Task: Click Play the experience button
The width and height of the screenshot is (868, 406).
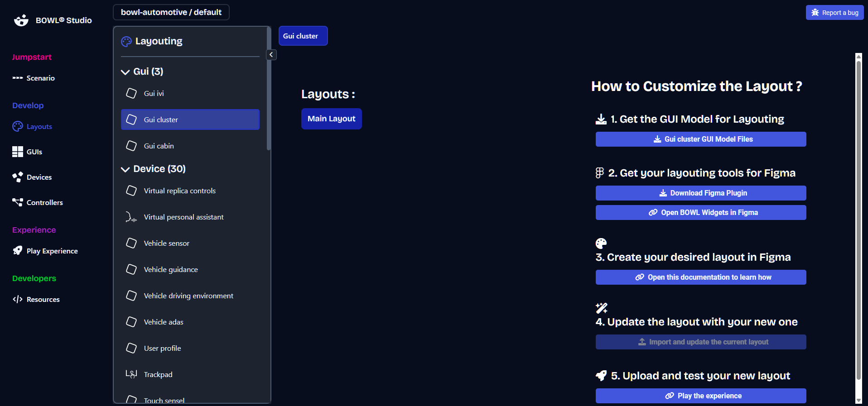Action: click(x=701, y=396)
